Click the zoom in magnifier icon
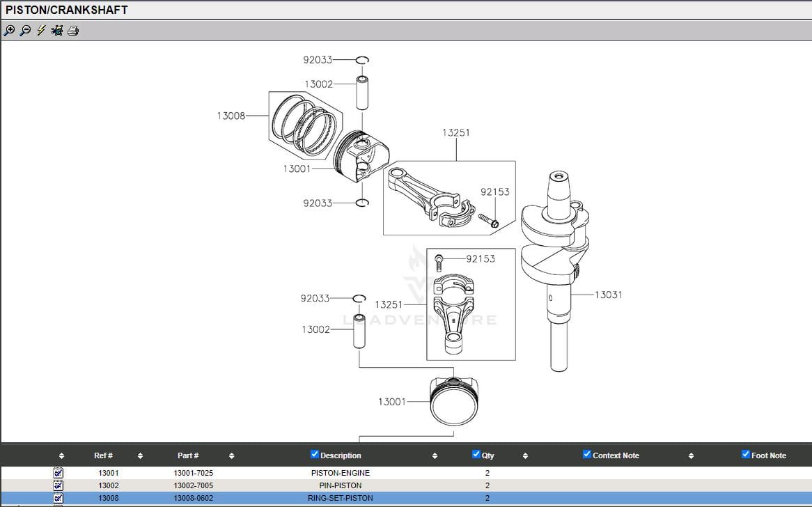This screenshot has width=812, height=507. [9, 30]
